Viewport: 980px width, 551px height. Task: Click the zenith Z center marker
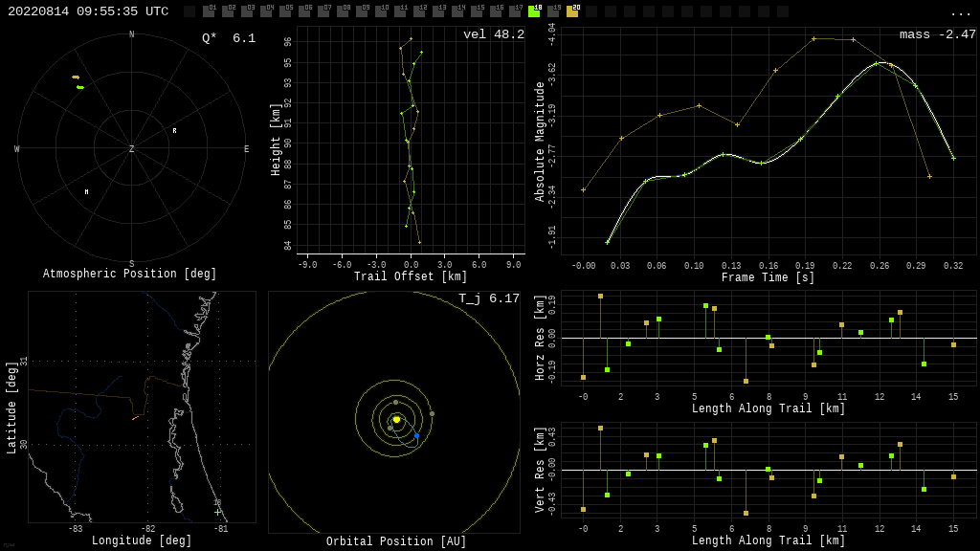coord(132,149)
